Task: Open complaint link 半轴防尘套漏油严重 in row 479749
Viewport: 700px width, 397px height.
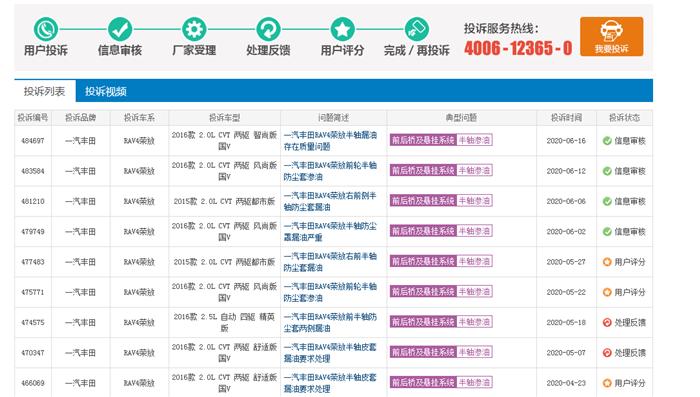Action: (x=330, y=232)
